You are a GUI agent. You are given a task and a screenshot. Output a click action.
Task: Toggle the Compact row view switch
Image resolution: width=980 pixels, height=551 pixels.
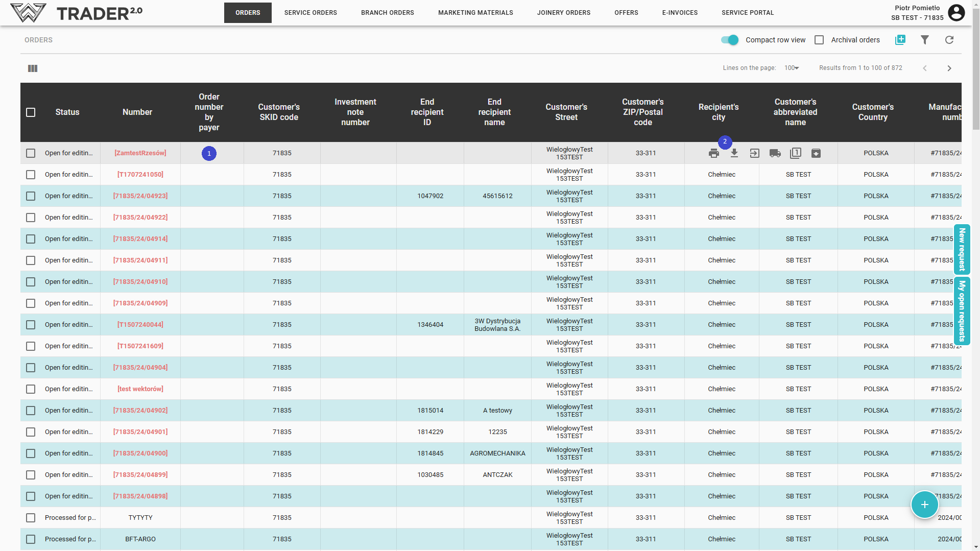(729, 40)
